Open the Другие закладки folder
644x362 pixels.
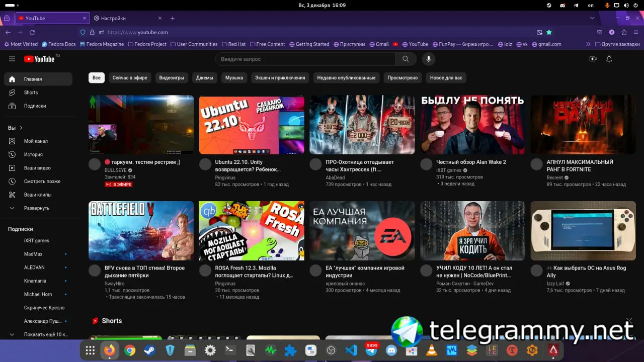(x=617, y=44)
